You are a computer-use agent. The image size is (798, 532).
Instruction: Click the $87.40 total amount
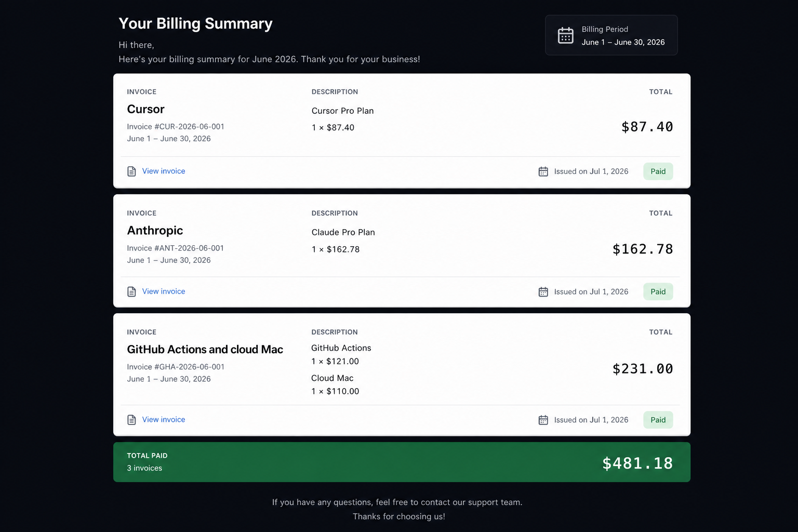coord(647,127)
